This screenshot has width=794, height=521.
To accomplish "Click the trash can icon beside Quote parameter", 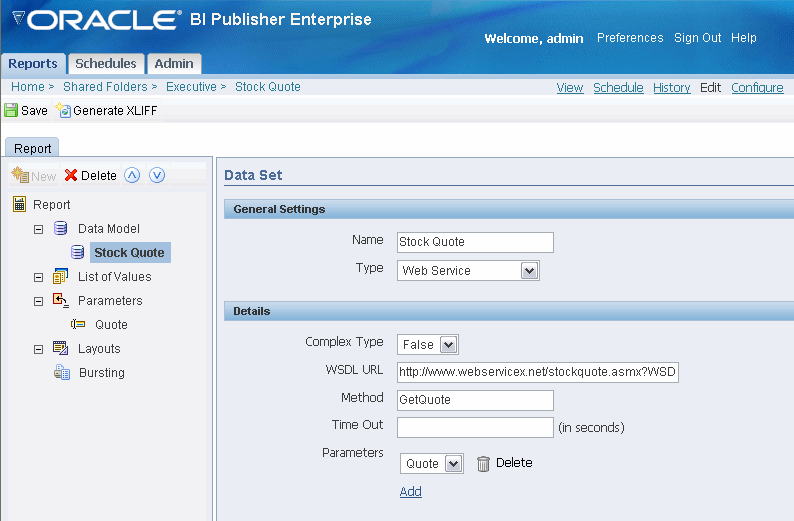I will 483,463.
